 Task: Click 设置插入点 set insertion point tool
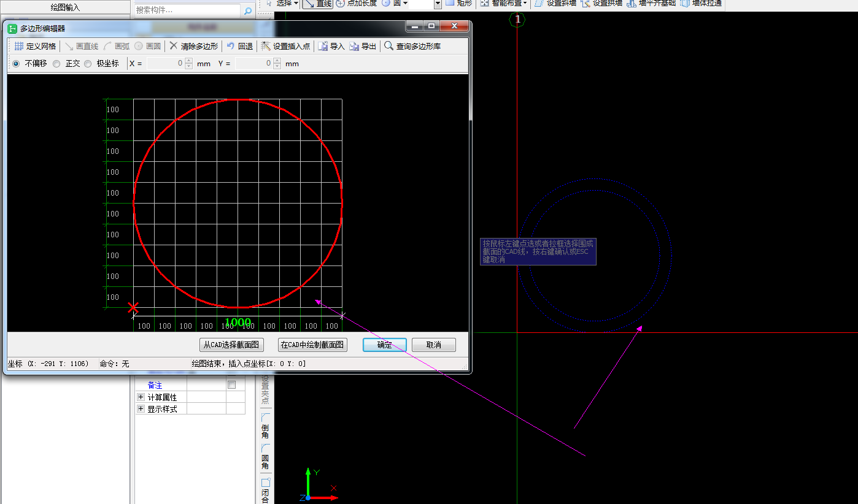point(285,46)
